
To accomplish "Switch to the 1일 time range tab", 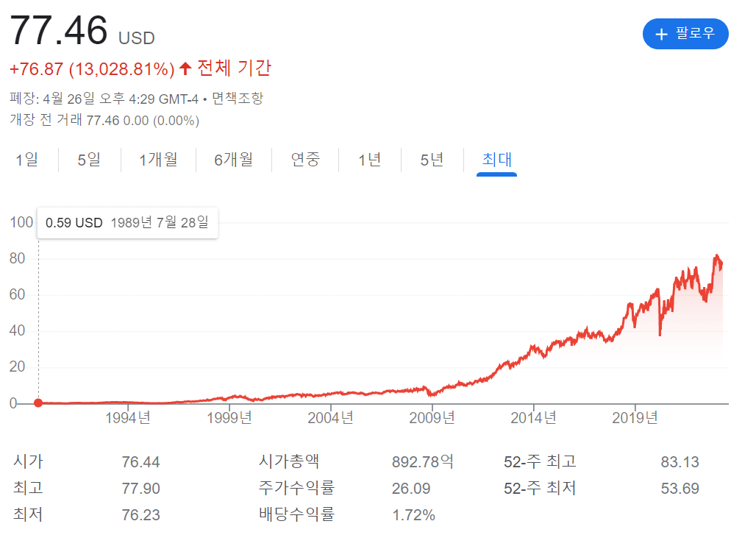I will 28,160.
